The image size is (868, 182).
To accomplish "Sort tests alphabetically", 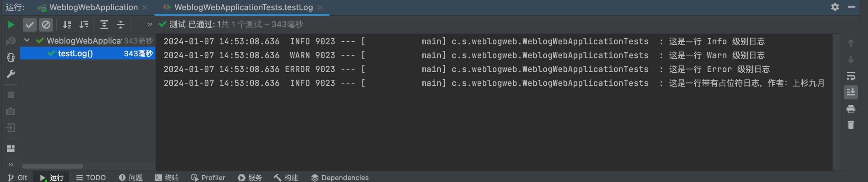I will click(67, 25).
